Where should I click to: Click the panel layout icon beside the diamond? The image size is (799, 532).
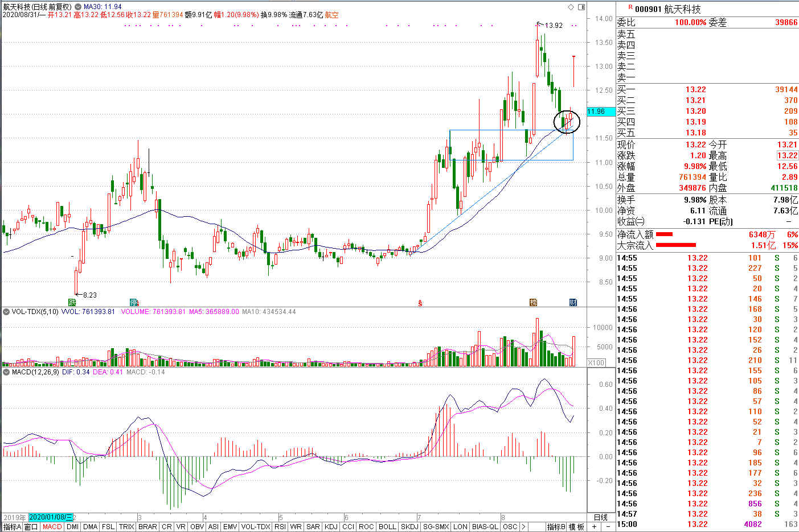click(581, 7)
